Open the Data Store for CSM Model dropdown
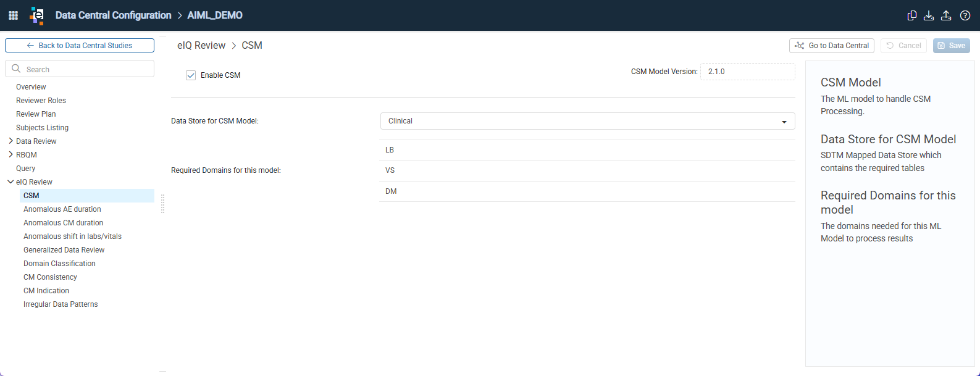 click(x=587, y=121)
